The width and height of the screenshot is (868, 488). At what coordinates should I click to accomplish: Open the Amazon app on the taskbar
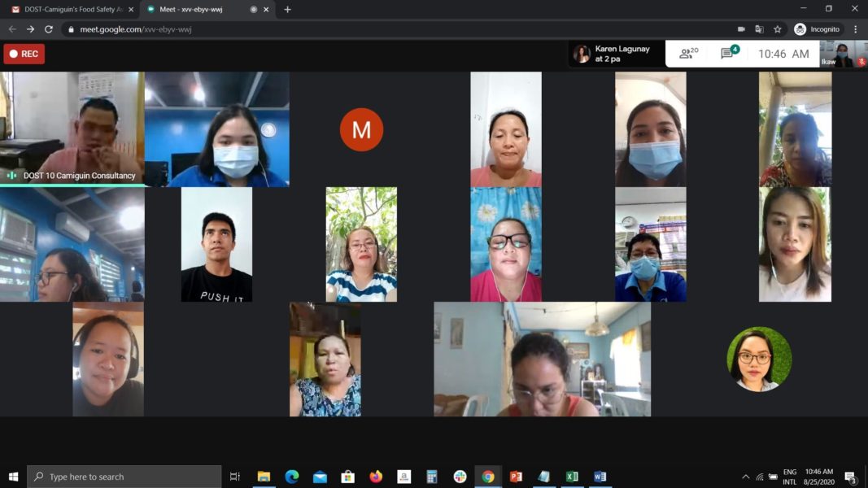(404, 477)
